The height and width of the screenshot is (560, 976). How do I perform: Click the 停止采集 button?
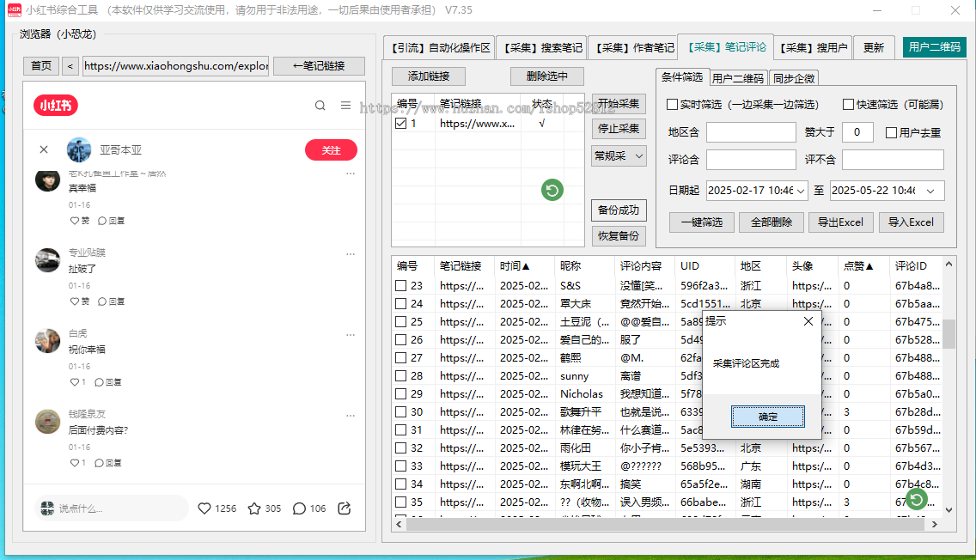pyautogui.click(x=619, y=129)
